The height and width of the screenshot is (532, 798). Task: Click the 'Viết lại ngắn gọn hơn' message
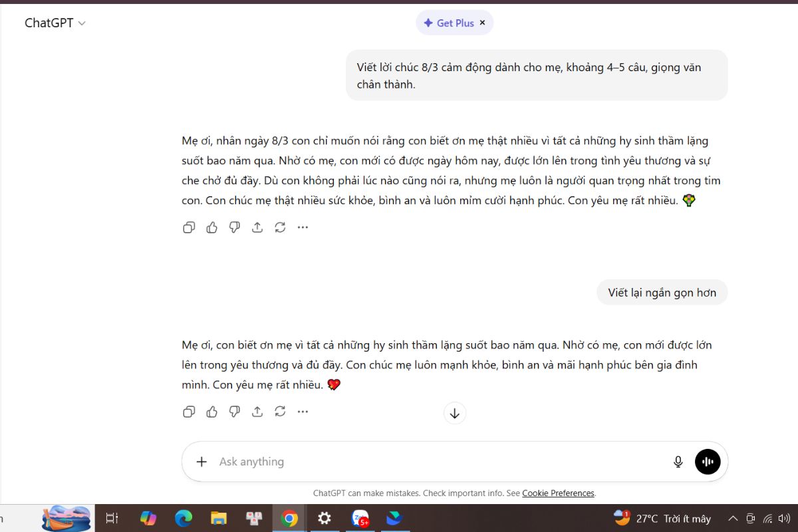[662, 293]
